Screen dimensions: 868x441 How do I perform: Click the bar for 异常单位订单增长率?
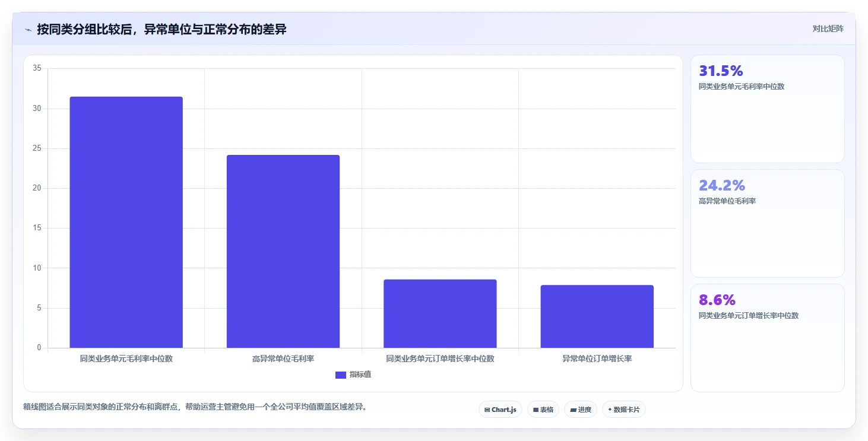[x=597, y=316]
